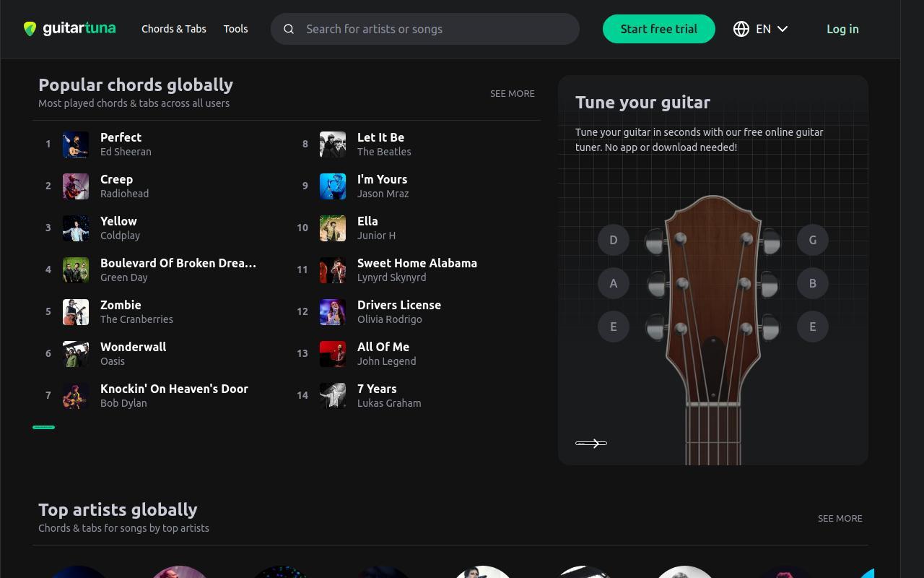Open Ella by Junior H thumbnail

(333, 228)
